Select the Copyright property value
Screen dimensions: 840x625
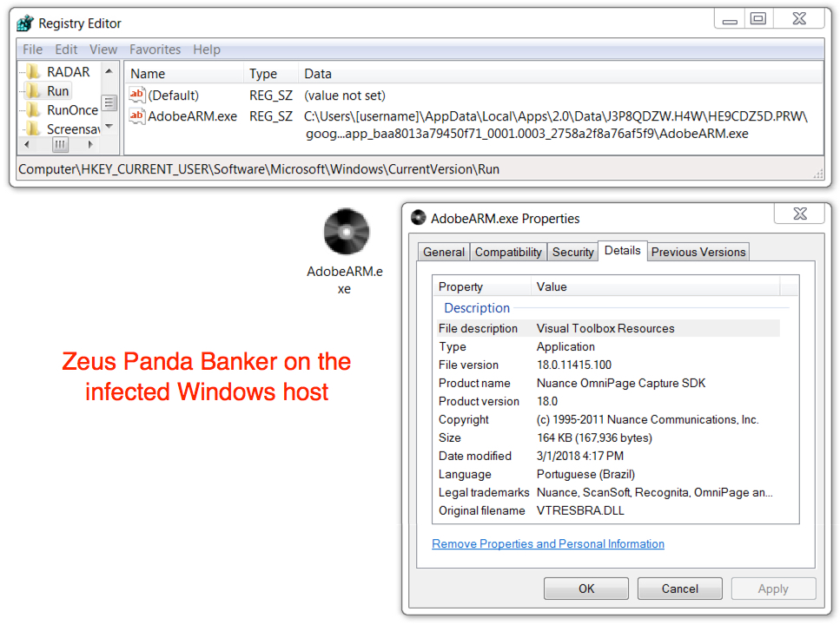pos(648,419)
